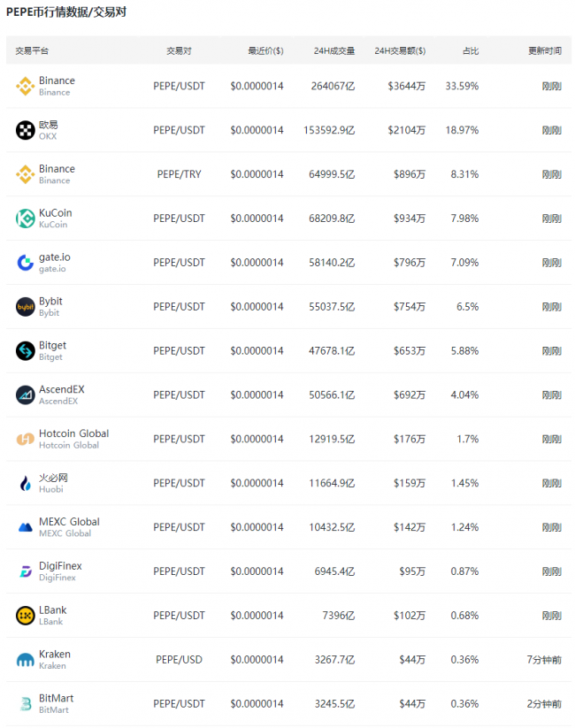Viewport: 575px width, 728px height.
Task: Click the AscendEX logo icon
Action: pos(25,395)
